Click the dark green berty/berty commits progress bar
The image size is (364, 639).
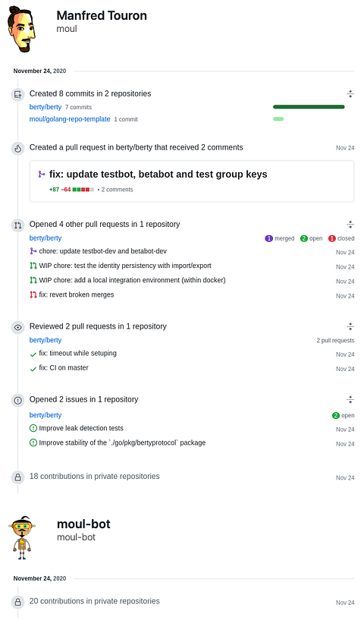point(309,107)
